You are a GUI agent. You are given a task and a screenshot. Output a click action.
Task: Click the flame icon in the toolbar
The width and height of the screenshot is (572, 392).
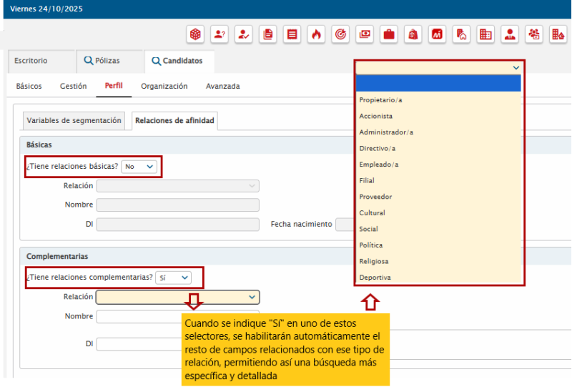tap(316, 34)
